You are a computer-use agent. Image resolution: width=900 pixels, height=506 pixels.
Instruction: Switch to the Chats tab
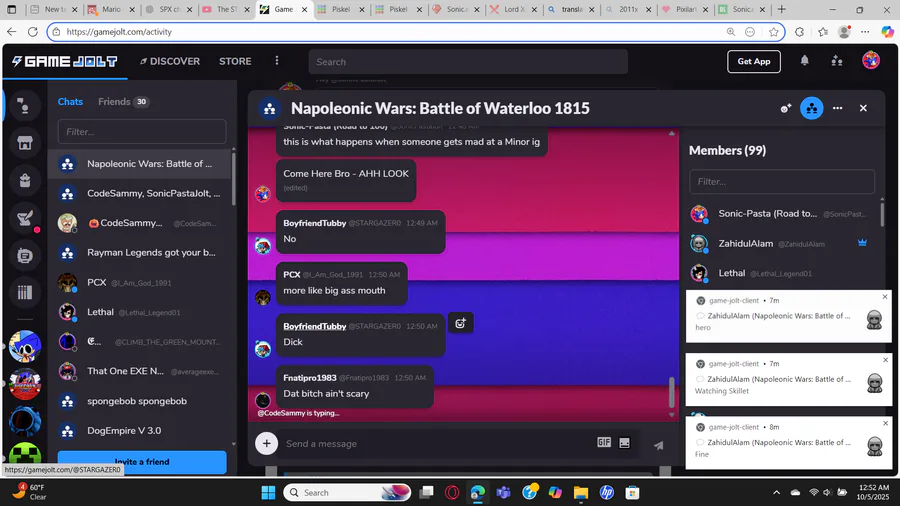click(x=70, y=102)
